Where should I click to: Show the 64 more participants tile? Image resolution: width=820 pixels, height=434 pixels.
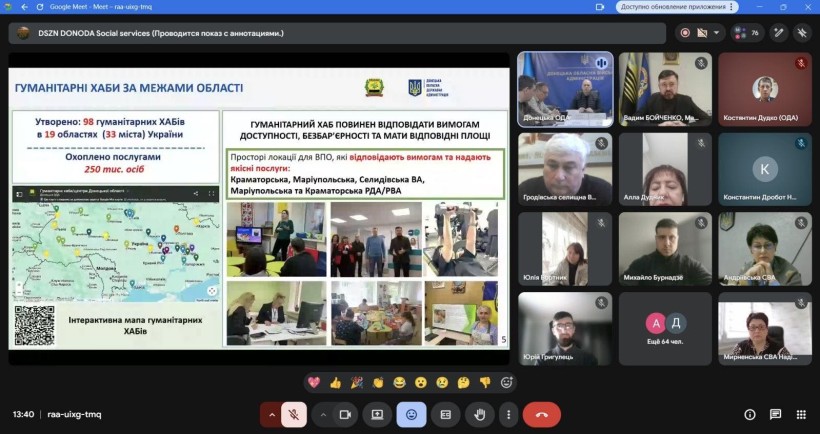click(x=665, y=328)
